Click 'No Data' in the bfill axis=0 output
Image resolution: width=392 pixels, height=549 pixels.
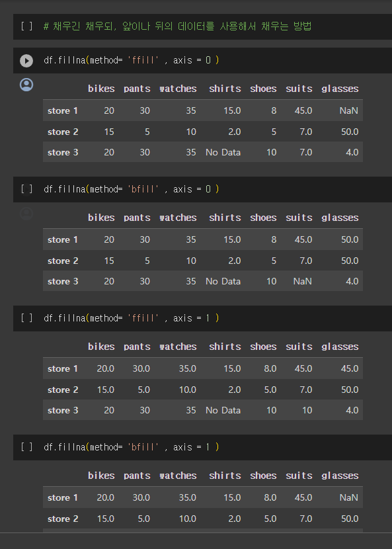pos(223,281)
